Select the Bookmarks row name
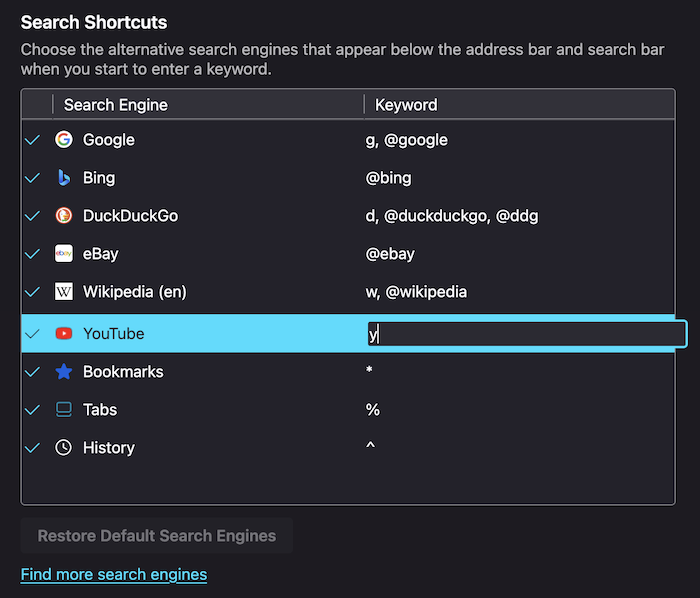 pos(123,371)
